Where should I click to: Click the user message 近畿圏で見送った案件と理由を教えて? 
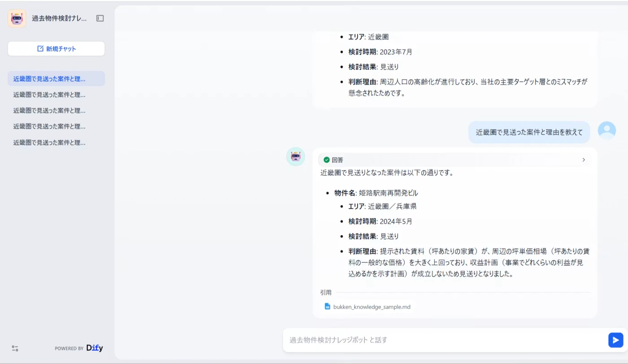pyautogui.click(x=529, y=132)
